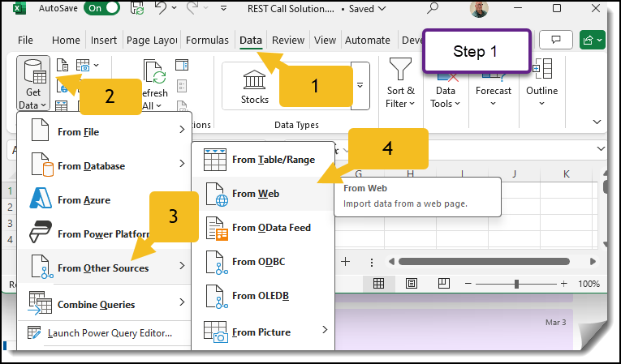Collapse the ribbon with the chevron
621x364 pixels.
pos(597,122)
